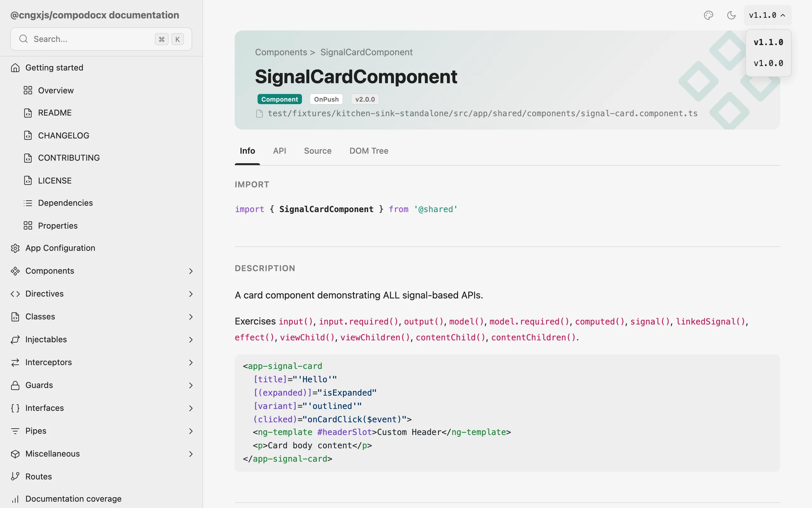812x508 pixels.
Task: Click the documentation title heading link
Action: click(95, 15)
